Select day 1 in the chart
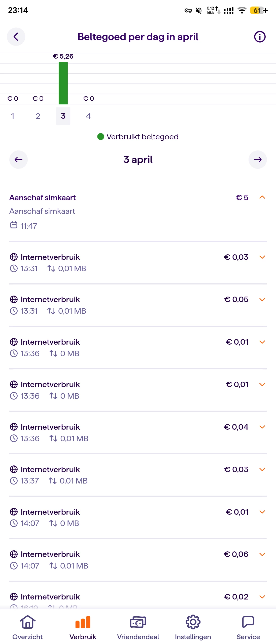Screen dimensions: 276x644 pyautogui.click(x=13, y=116)
